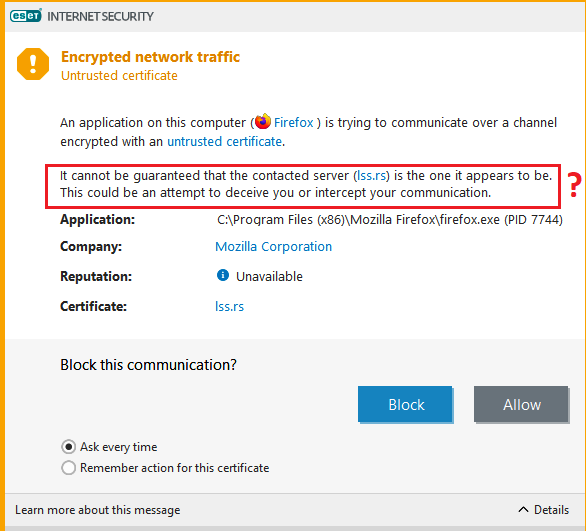Open lss.rs server link in warning text
The image size is (586, 531).
372,176
